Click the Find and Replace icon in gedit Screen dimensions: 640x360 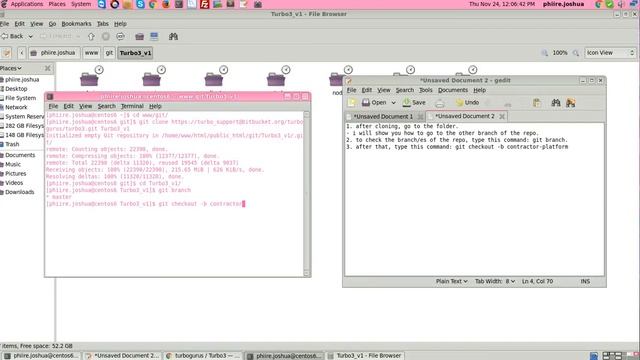(x=571, y=103)
